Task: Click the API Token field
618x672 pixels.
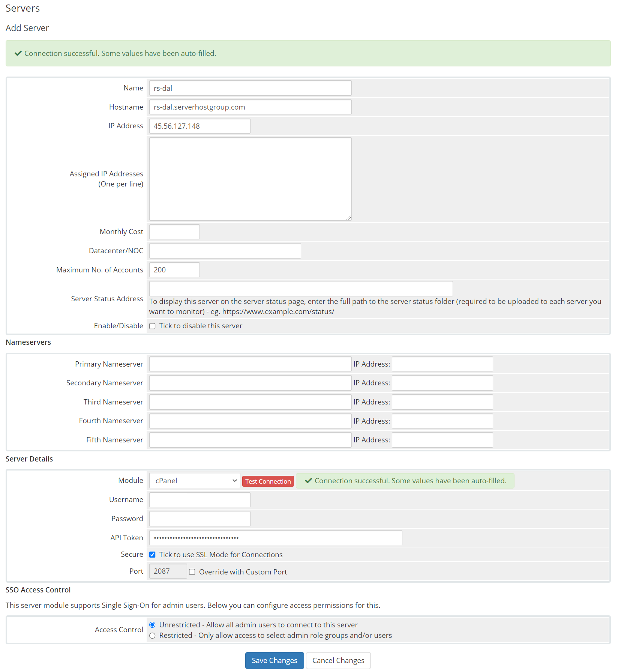Action: pyautogui.click(x=275, y=537)
